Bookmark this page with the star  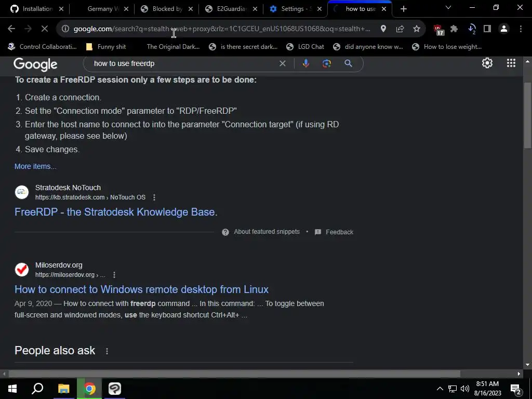(417, 29)
